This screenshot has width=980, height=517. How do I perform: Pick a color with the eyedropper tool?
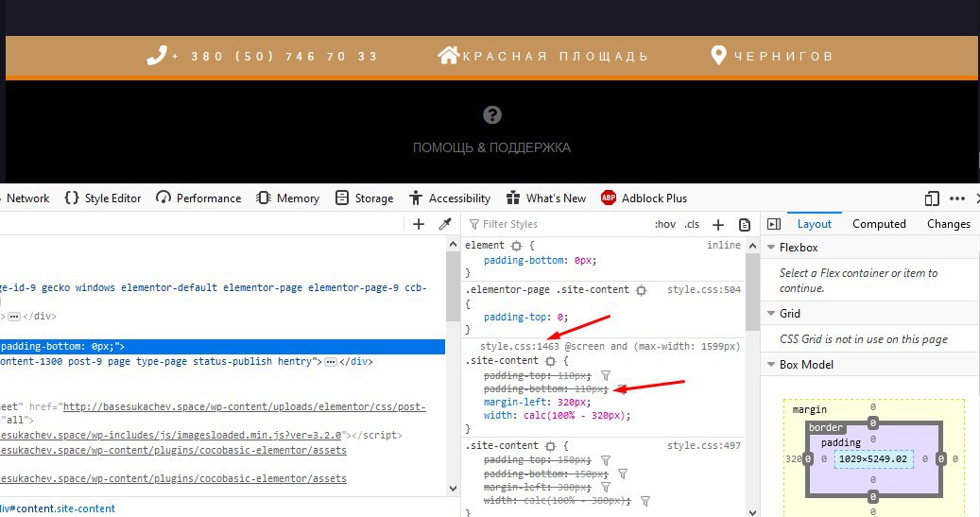(445, 224)
